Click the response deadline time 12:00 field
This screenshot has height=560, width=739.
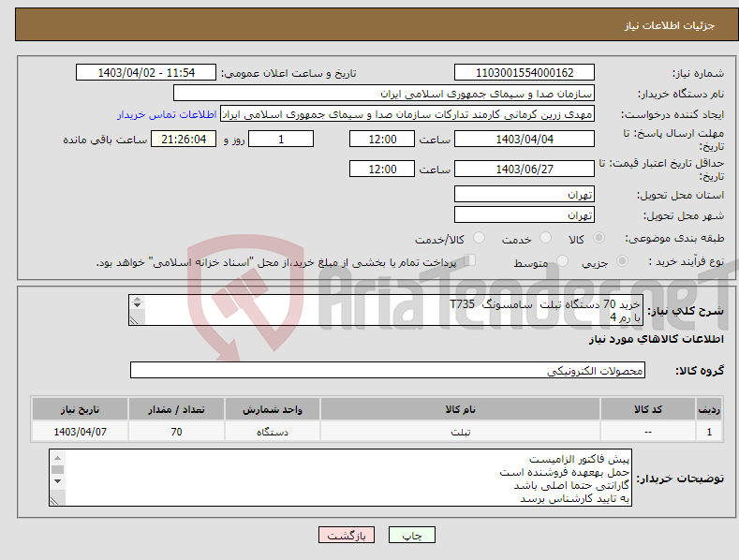coord(382,139)
